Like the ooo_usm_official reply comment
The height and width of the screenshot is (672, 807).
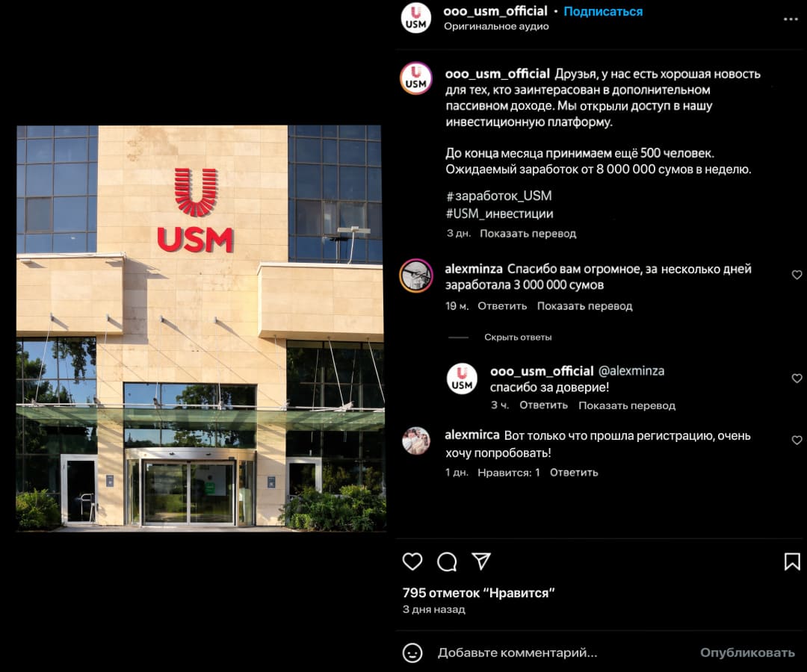797,378
